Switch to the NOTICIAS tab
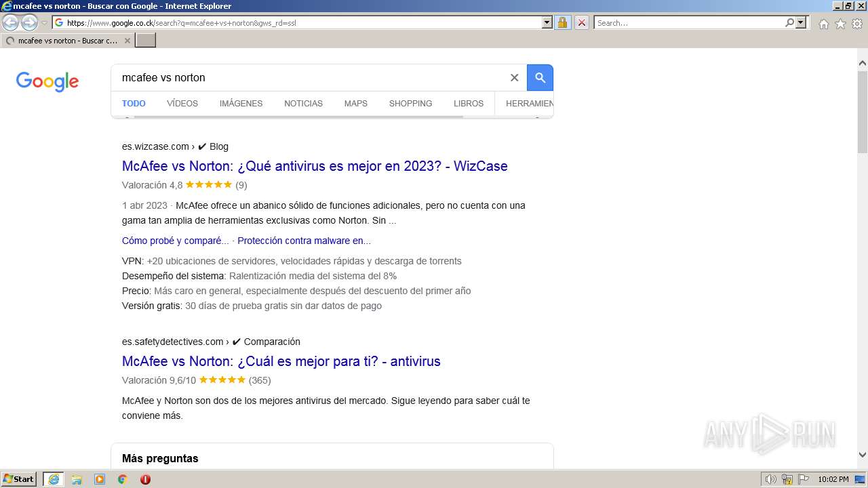Screen dimensions: 868x488 click(x=303, y=104)
